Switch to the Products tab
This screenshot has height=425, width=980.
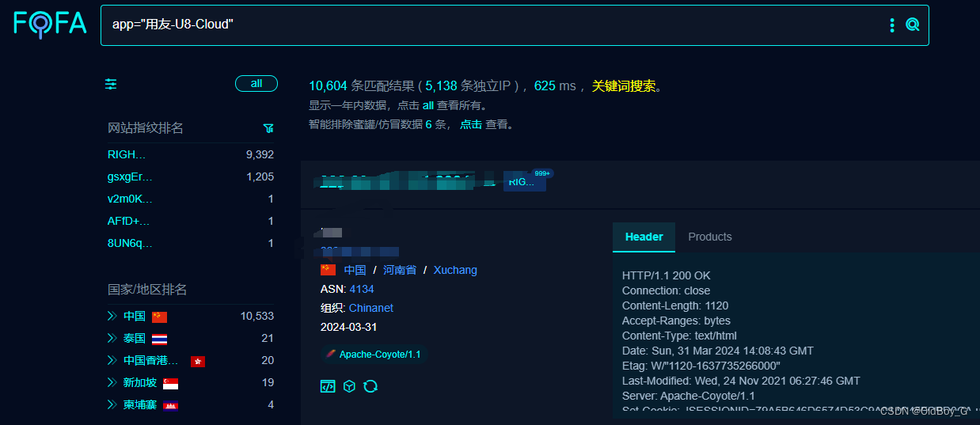pyautogui.click(x=709, y=237)
